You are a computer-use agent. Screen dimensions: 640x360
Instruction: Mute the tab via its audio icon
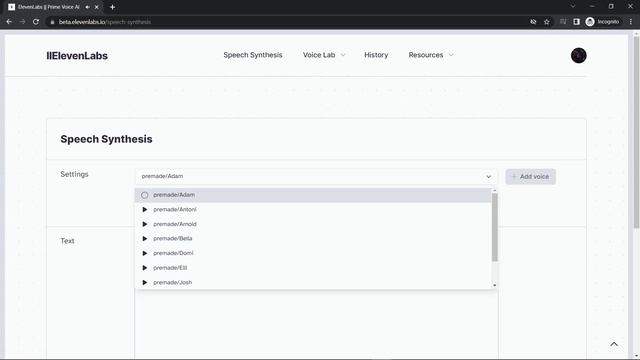pos(87,7)
